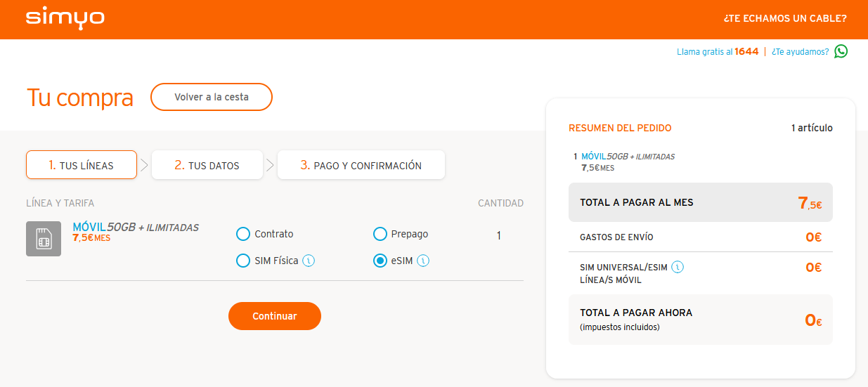Open info for SIM Universal/eSIM
Viewport: 868px width, 387px height.
coord(678,267)
